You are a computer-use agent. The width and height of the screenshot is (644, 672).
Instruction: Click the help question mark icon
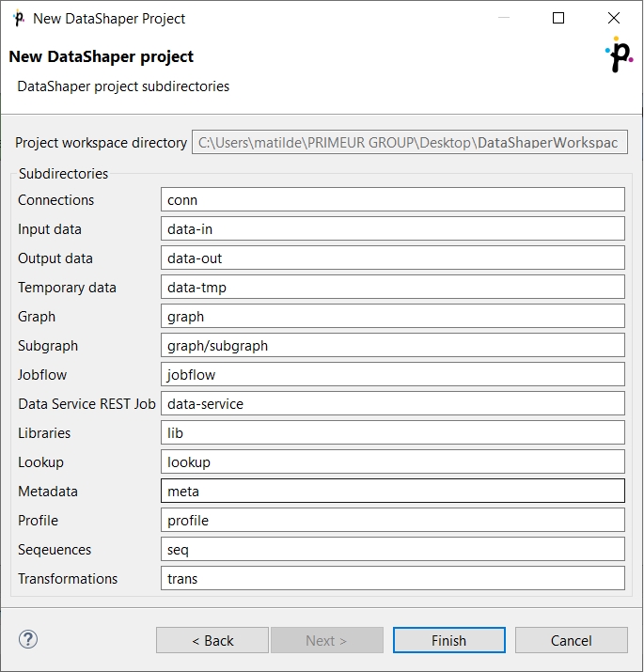pyautogui.click(x=28, y=639)
